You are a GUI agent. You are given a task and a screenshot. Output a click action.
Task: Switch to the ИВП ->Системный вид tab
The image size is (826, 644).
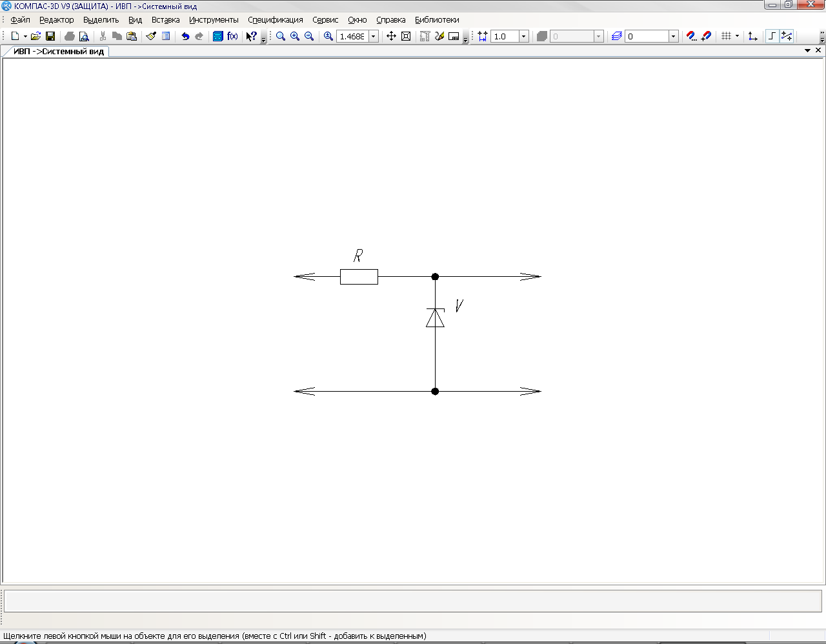59,52
